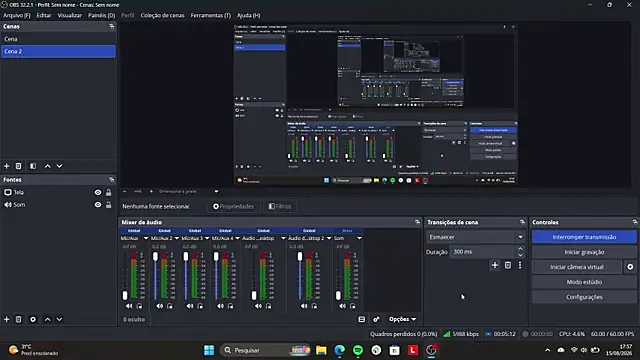Image resolution: width=640 pixels, height=360 pixels.
Task: Open source properties gear in Fontes toolbar
Action: (33, 319)
